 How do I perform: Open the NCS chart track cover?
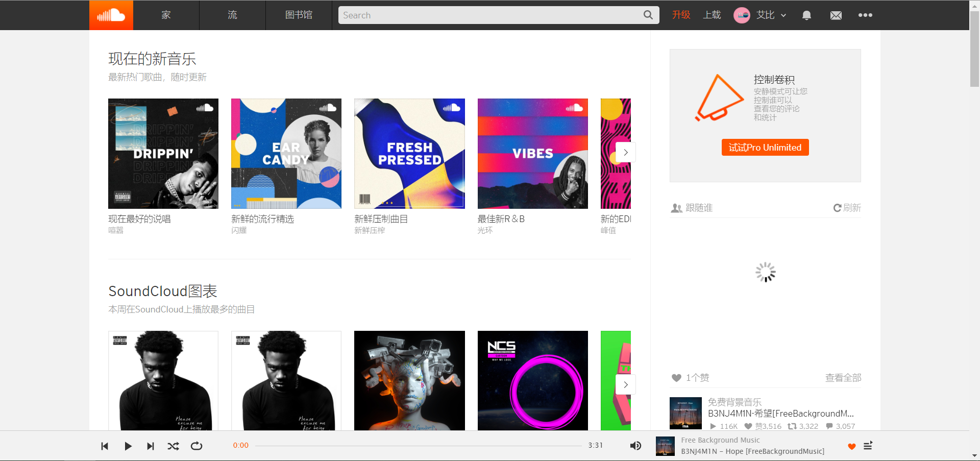click(x=533, y=380)
